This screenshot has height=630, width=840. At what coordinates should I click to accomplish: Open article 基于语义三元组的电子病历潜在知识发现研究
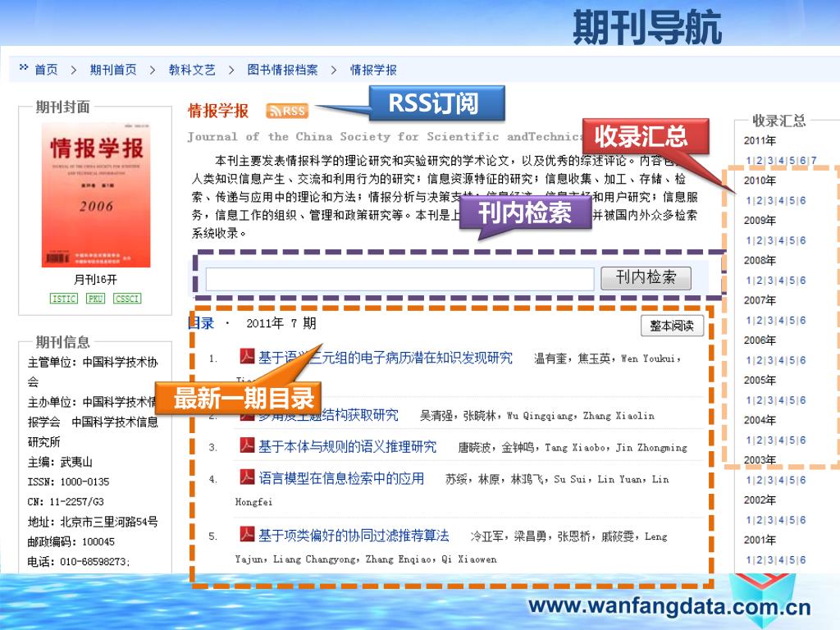pos(386,358)
